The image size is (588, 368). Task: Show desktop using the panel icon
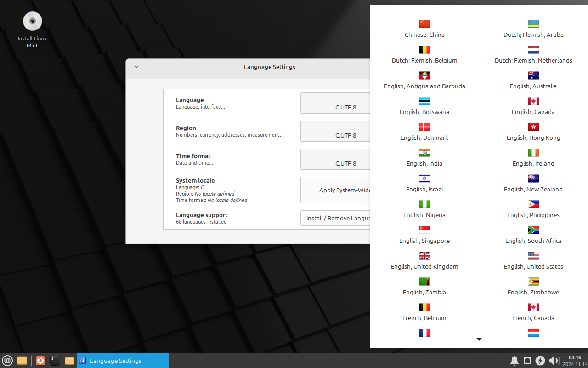click(22, 361)
